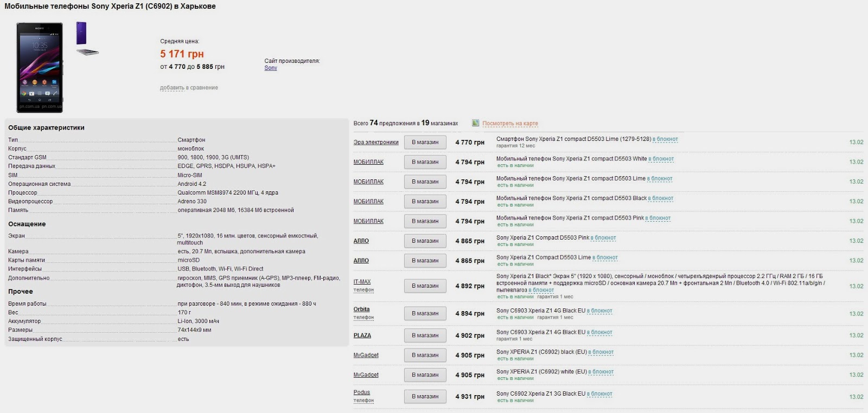Add Podus C6902 3G Black EU в блокнот
The height and width of the screenshot is (413, 868).
coord(599,394)
